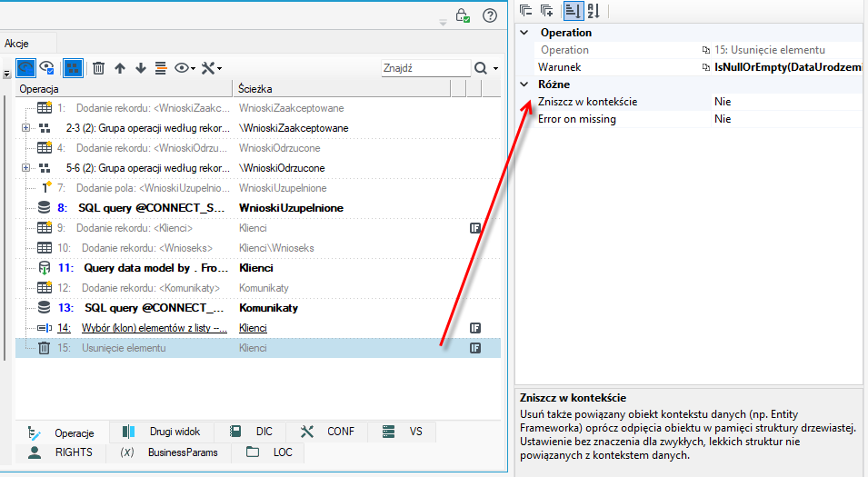Image resolution: width=868 pixels, height=477 pixels.
Task: Switch to the LOC tab
Action: (x=269, y=452)
